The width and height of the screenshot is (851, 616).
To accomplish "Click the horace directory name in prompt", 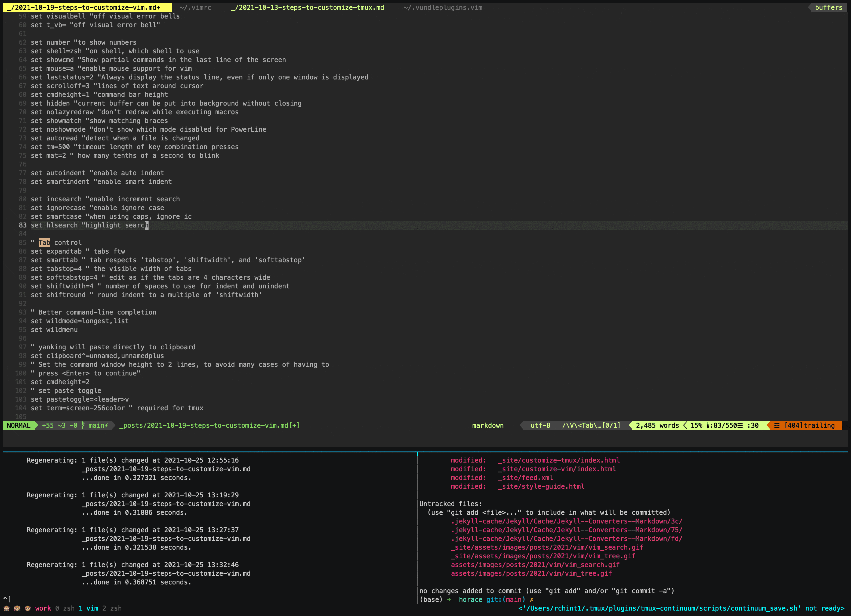I will (471, 599).
